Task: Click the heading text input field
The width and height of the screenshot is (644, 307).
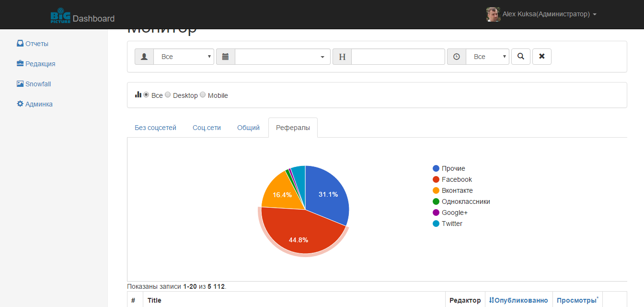Action: tap(398, 57)
